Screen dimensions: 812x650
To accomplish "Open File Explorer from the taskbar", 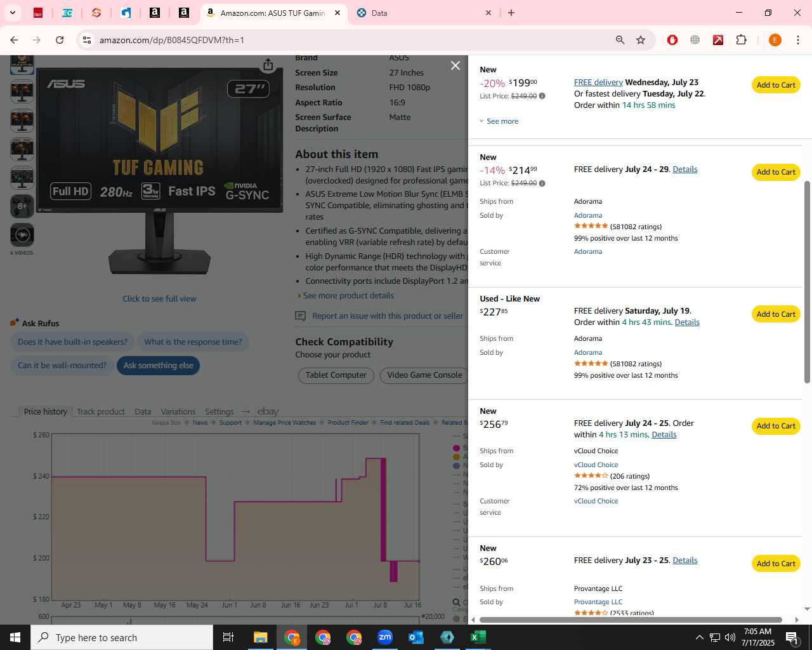I will pos(261,637).
